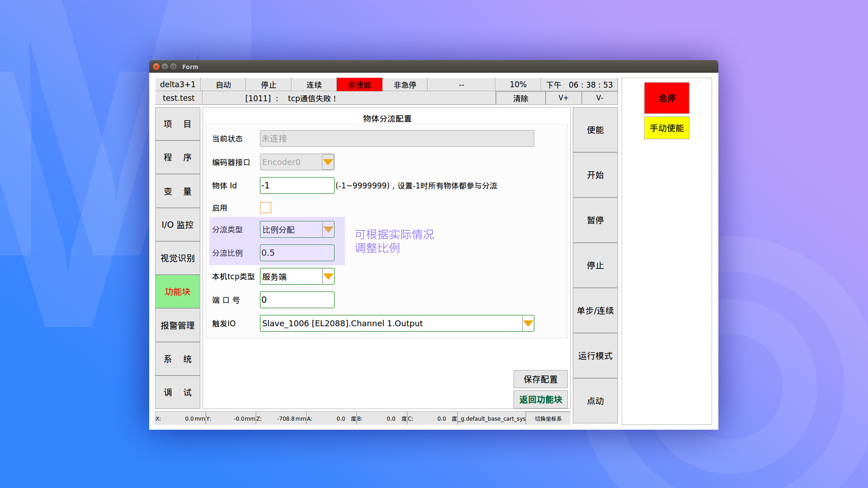Expand the 本机tcp类型 dropdown
This screenshot has width=868, height=488.
(x=328, y=276)
